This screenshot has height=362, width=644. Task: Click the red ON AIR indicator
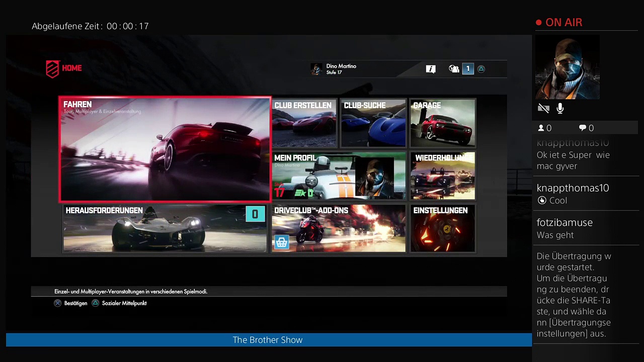click(559, 23)
